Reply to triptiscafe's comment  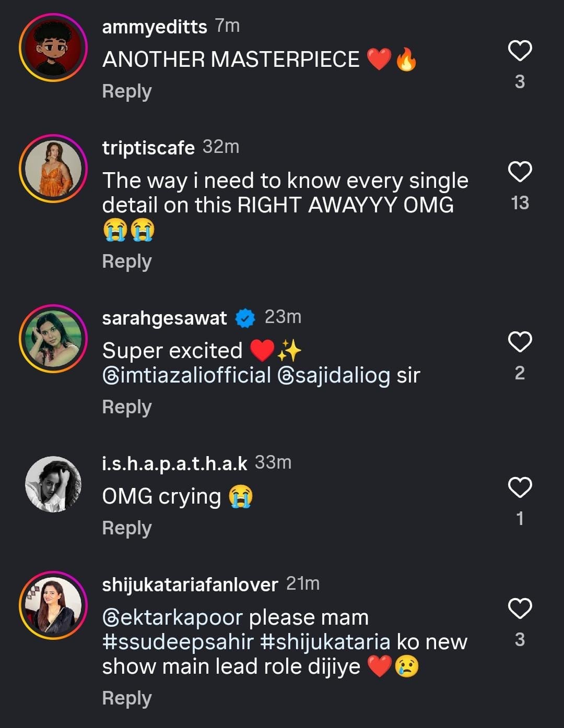[x=127, y=261]
